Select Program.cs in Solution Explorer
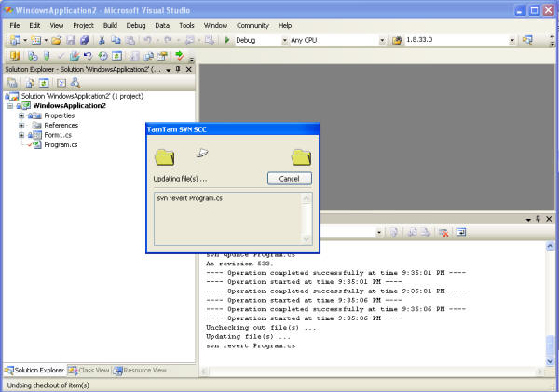Viewport: 559px width, 392px height. click(x=61, y=145)
